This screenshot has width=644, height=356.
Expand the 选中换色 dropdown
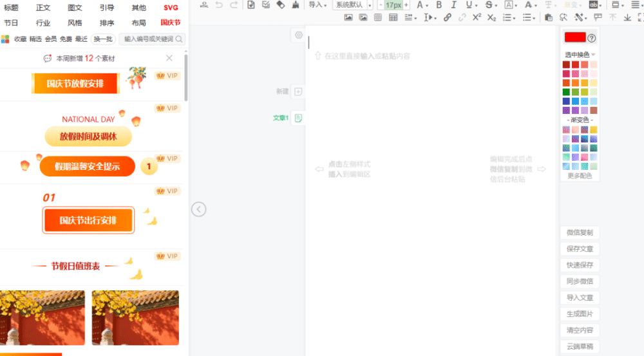[580, 55]
